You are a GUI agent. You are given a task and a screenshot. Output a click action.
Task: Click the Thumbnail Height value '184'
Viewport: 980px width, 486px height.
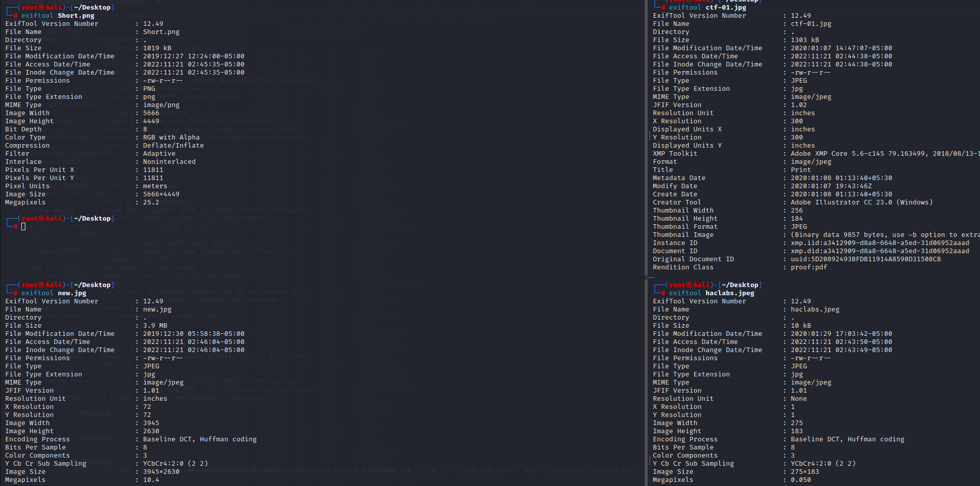[x=797, y=219]
